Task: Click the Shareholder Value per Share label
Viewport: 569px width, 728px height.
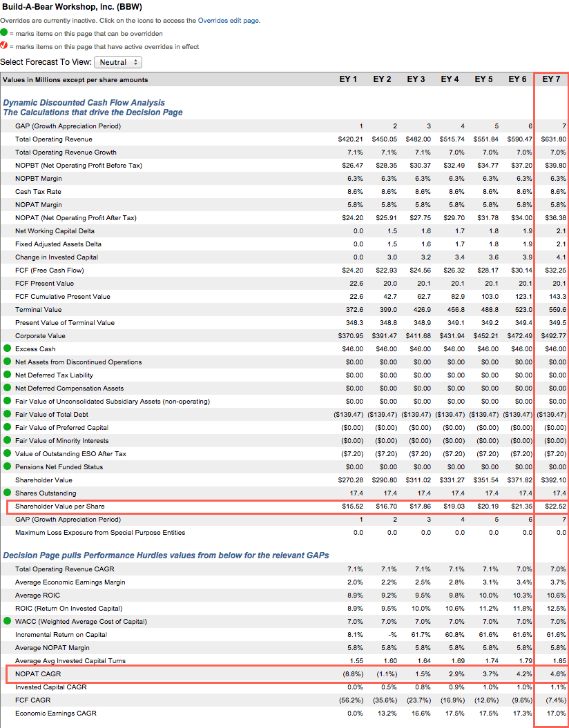Action: (x=60, y=506)
